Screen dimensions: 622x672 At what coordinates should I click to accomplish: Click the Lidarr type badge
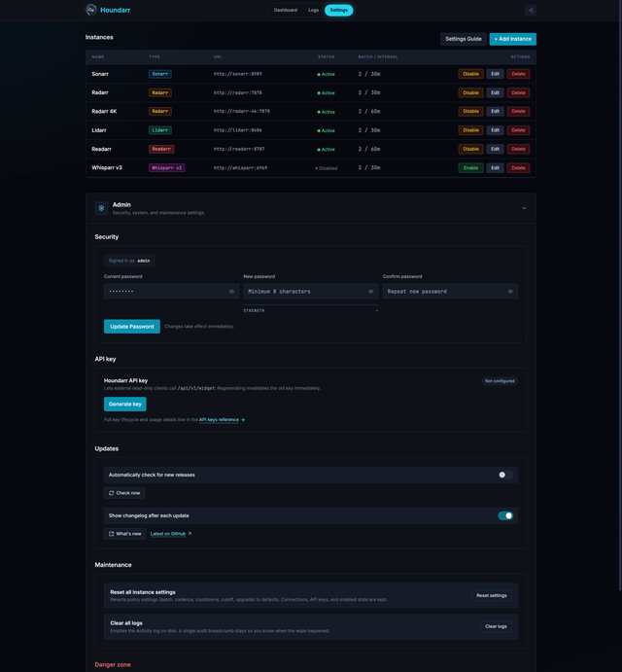(x=160, y=130)
